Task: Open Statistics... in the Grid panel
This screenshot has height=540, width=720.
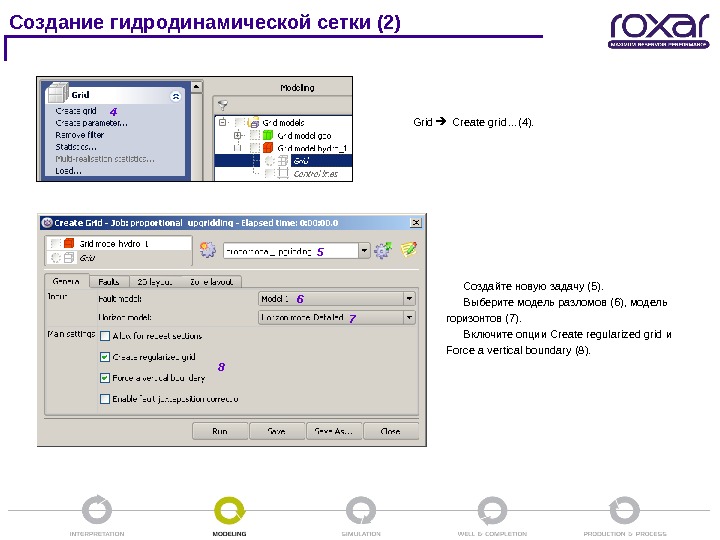Action: [76, 147]
